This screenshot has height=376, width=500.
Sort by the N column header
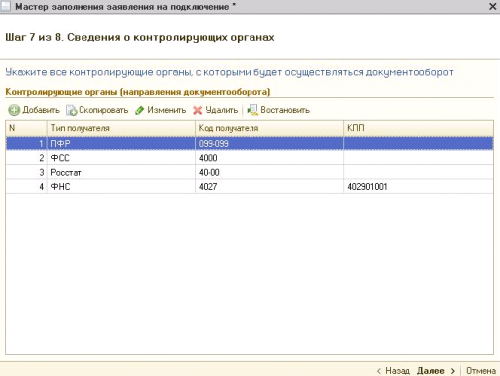tap(26, 128)
